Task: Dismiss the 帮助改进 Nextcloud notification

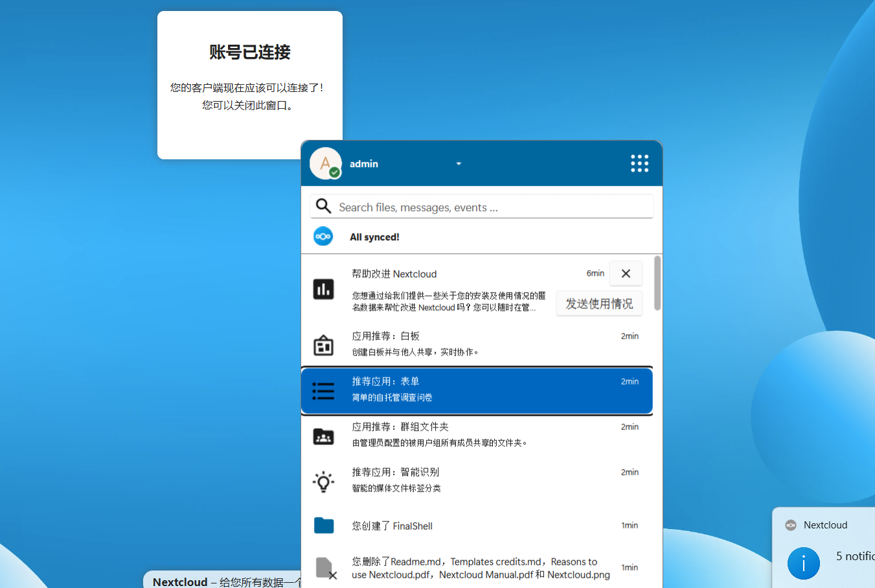Action: [x=626, y=273]
